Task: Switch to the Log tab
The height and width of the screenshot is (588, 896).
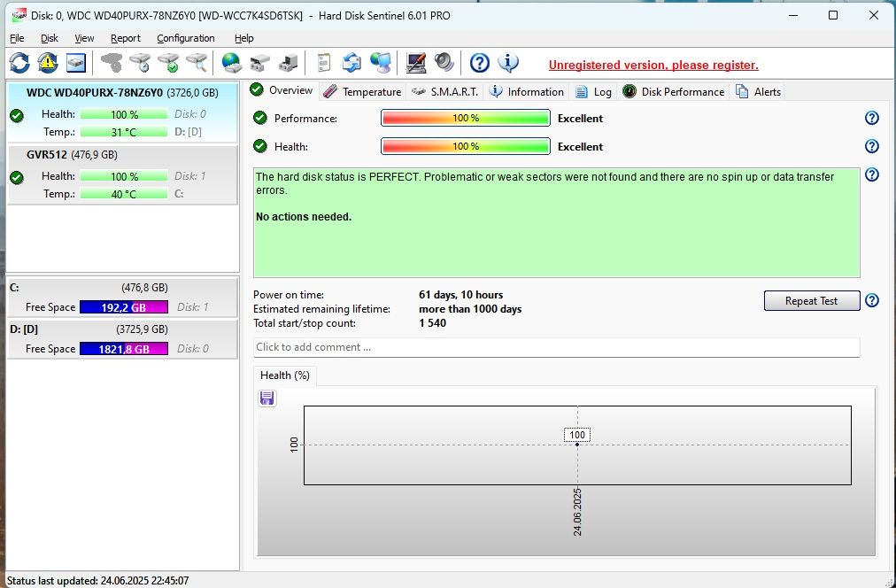Action: [594, 92]
